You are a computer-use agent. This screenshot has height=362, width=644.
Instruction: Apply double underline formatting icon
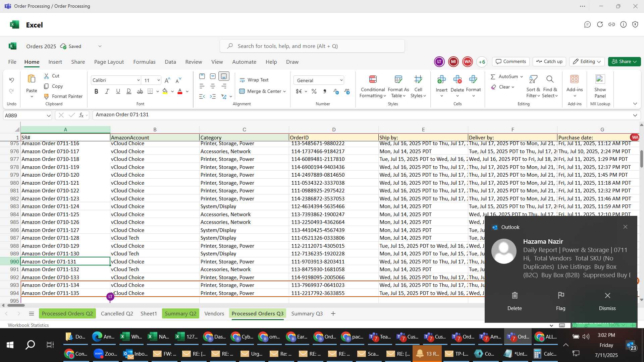pos(129,91)
